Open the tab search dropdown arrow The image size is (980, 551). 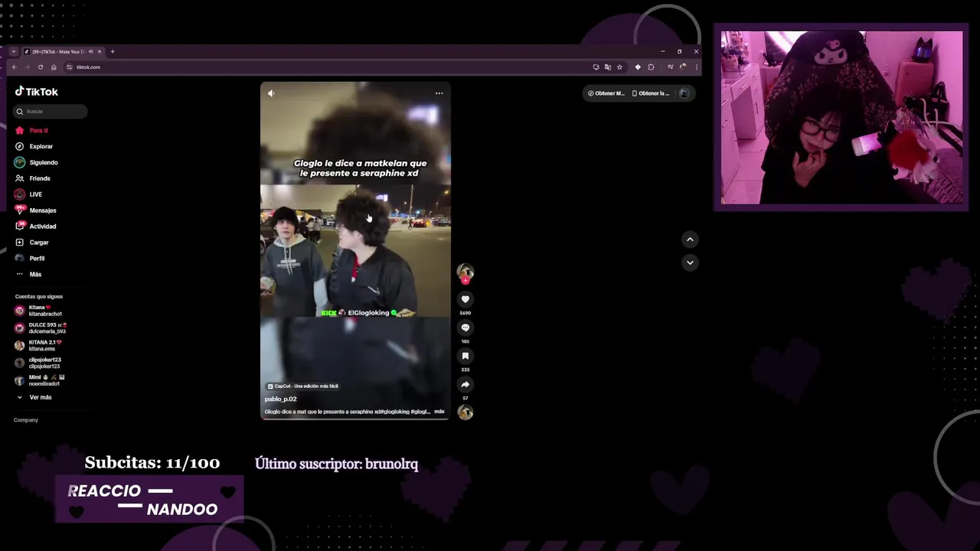coord(13,51)
